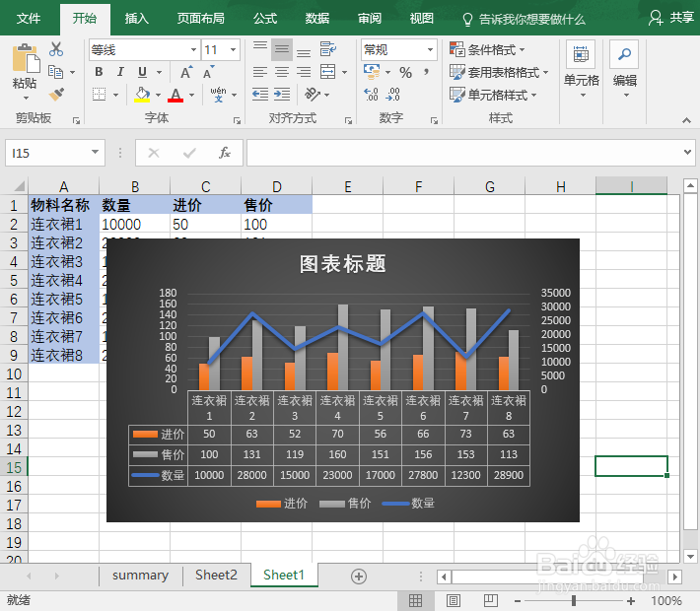Click the chart title 图表标题

point(342,264)
